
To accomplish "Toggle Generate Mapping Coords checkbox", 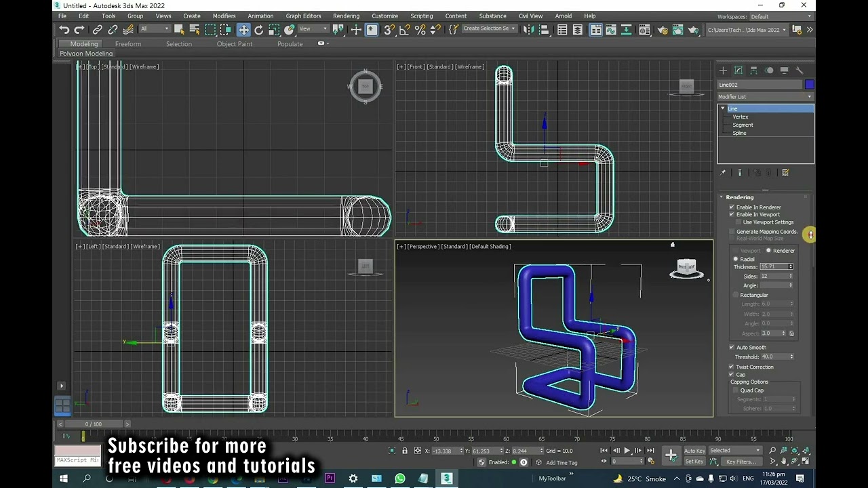I will (732, 232).
